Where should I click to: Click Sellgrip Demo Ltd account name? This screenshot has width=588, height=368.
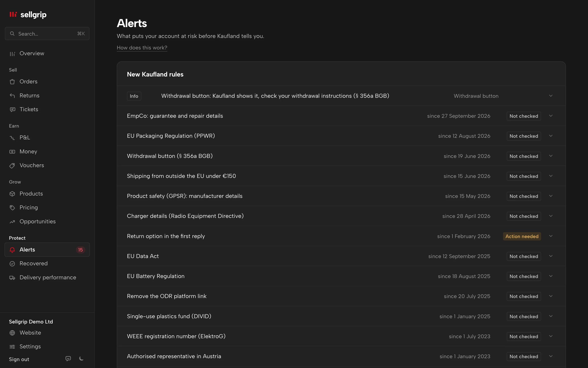31,322
